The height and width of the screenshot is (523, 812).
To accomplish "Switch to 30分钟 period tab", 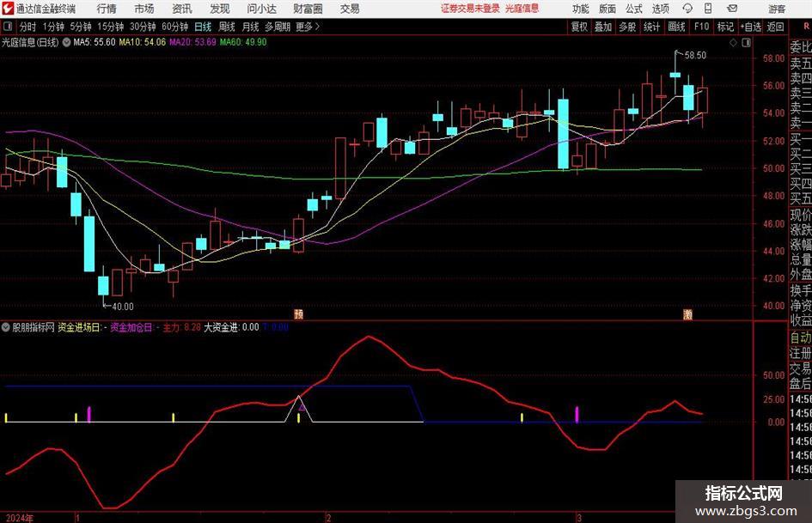I will 143,27.
